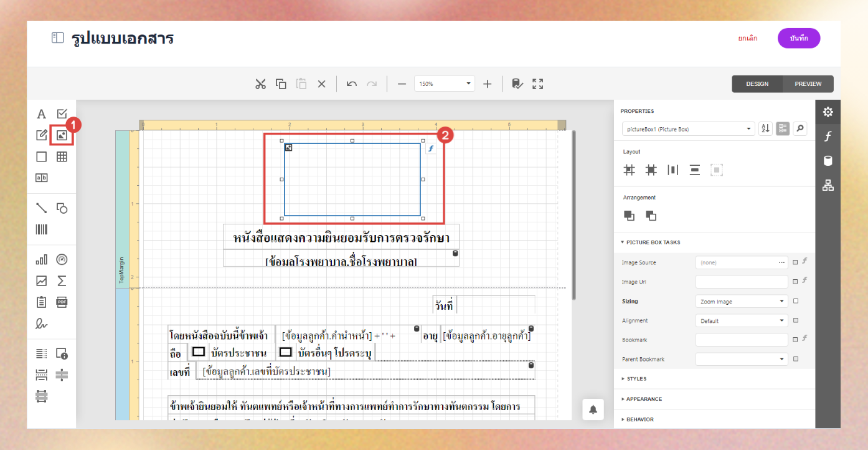868x450 pixels.
Task: Click the Image Url input field
Action: [x=742, y=282]
